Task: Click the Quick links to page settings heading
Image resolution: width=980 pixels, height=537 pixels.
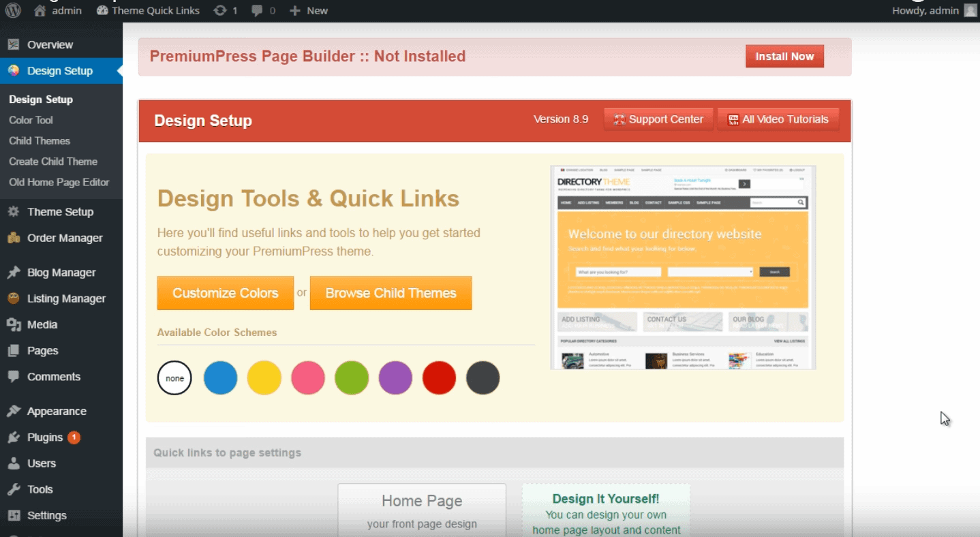Action: pyautogui.click(x=227, y=452)
